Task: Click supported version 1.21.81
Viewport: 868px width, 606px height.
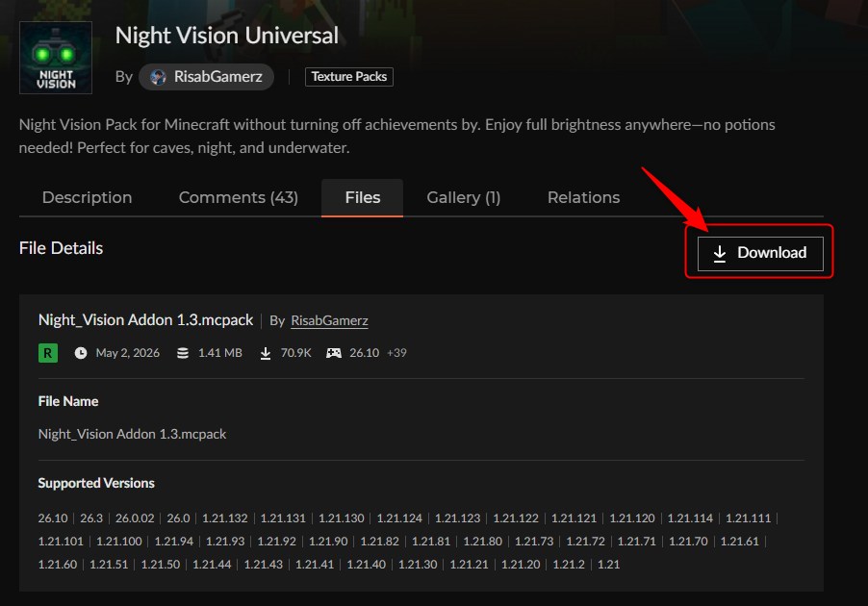Action: point(431,542)
